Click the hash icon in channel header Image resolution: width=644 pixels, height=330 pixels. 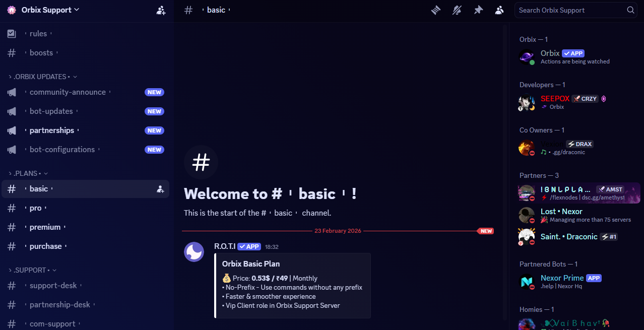tap(188, 10)
